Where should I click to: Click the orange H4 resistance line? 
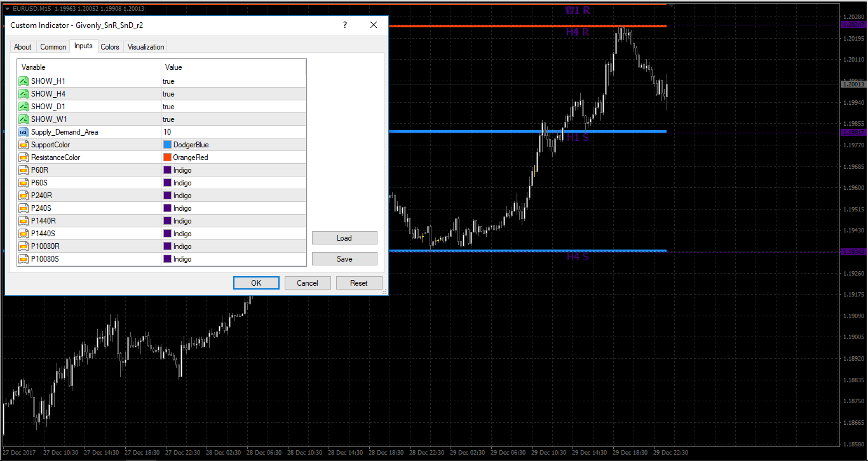(527, 26)
